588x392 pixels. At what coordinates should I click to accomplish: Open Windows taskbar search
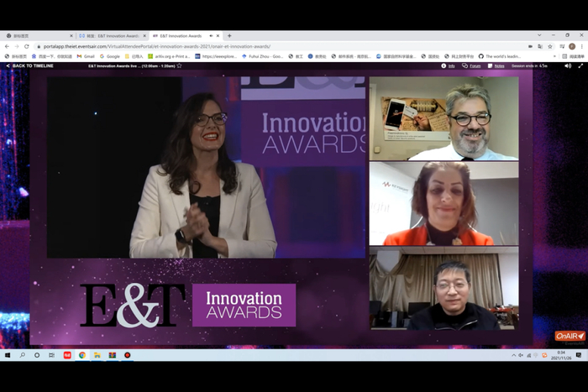coord(22,355)
